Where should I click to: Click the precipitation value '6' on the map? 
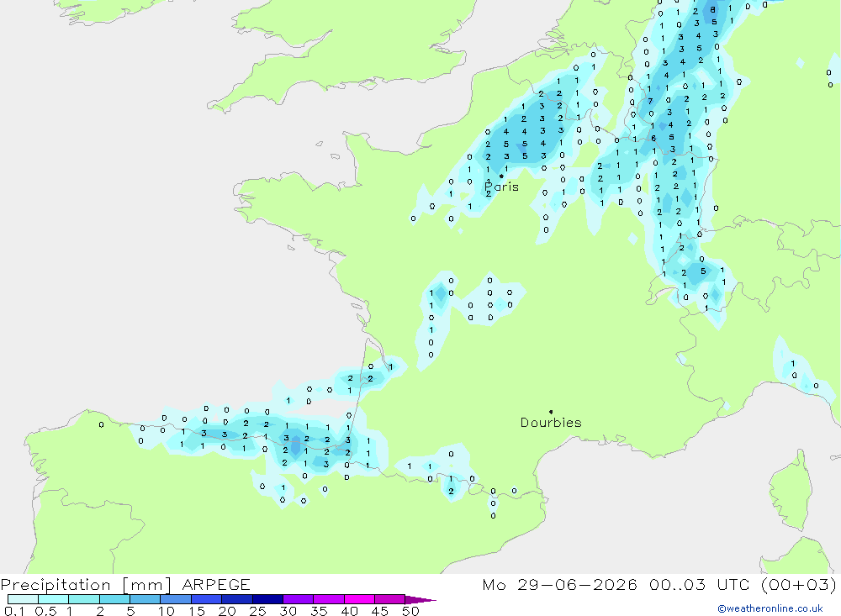pos(653,139)
